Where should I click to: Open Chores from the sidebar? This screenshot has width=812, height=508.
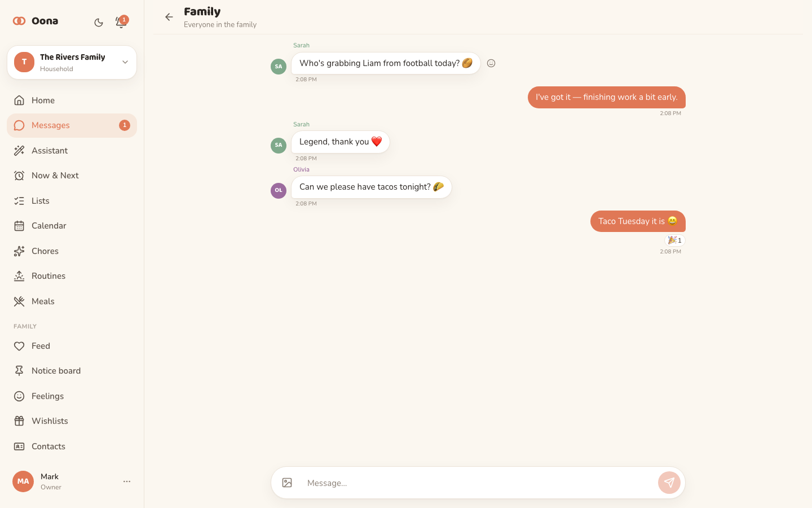[72, 251]
